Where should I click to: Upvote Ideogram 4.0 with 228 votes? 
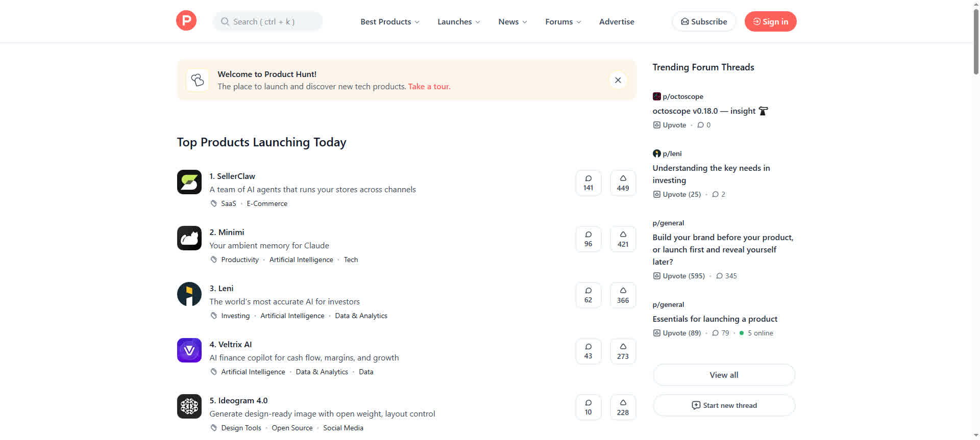point(623,407)
